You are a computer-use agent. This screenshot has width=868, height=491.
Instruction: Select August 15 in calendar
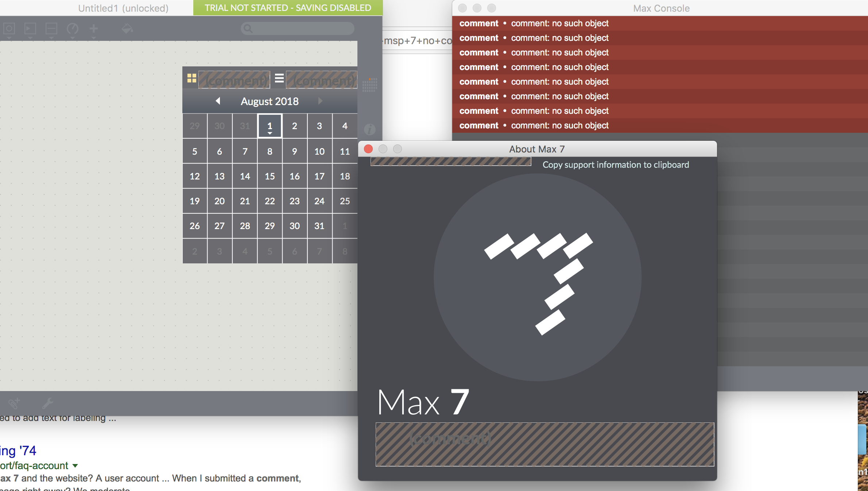click(x=270, y=176)
